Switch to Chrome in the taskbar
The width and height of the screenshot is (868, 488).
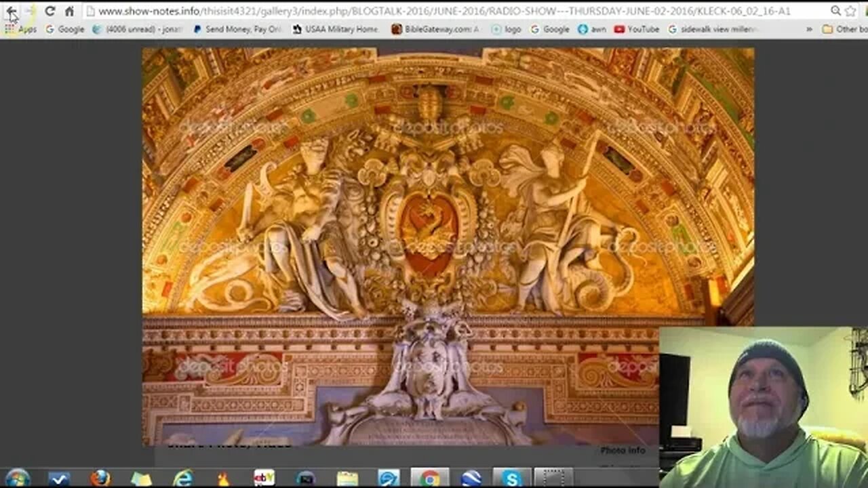tap(429, 479)
